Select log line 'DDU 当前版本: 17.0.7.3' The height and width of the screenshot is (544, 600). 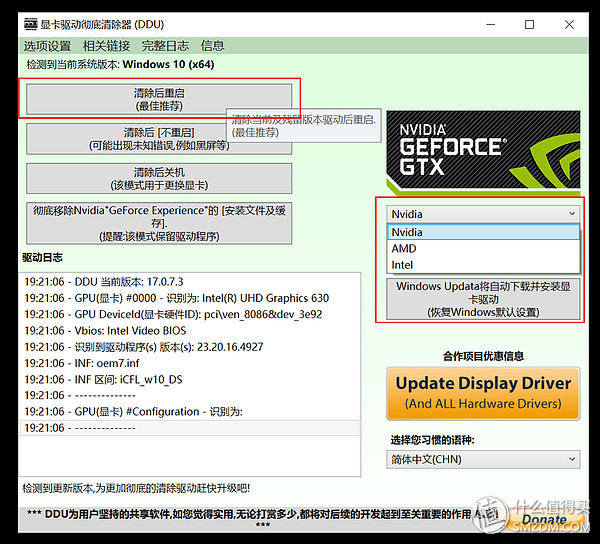[190, 282]
